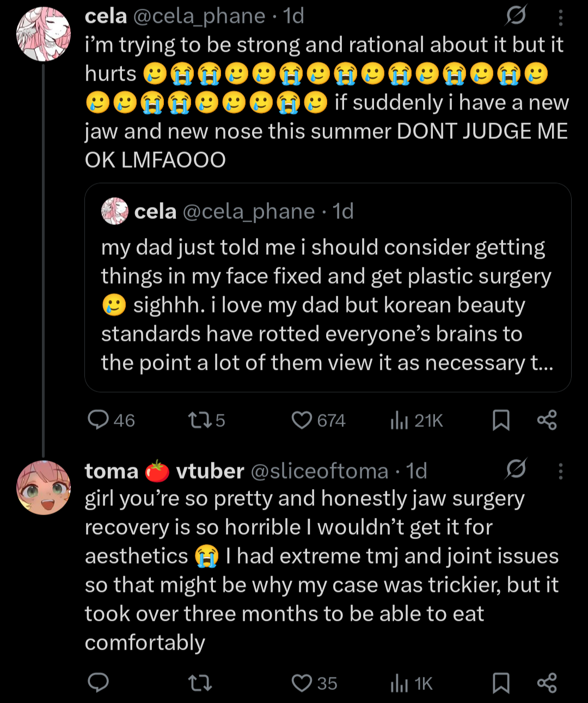
Task: Open Grok icon on cela's tweet
Action: (515, 16)
